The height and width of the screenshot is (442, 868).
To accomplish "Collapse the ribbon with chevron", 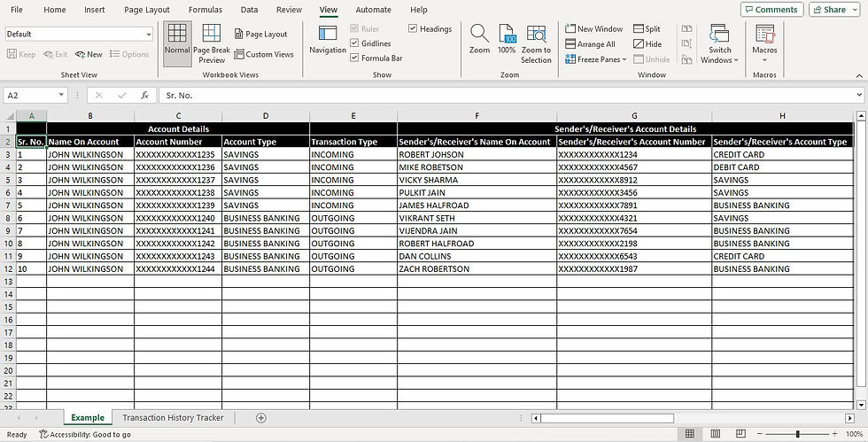I will (859, 75).
